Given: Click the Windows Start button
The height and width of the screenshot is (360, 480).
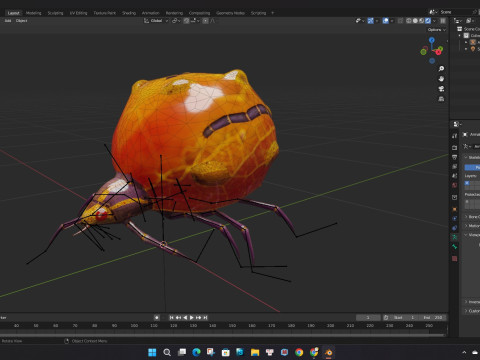Looking at the screenshot, I should pos(152,352).
